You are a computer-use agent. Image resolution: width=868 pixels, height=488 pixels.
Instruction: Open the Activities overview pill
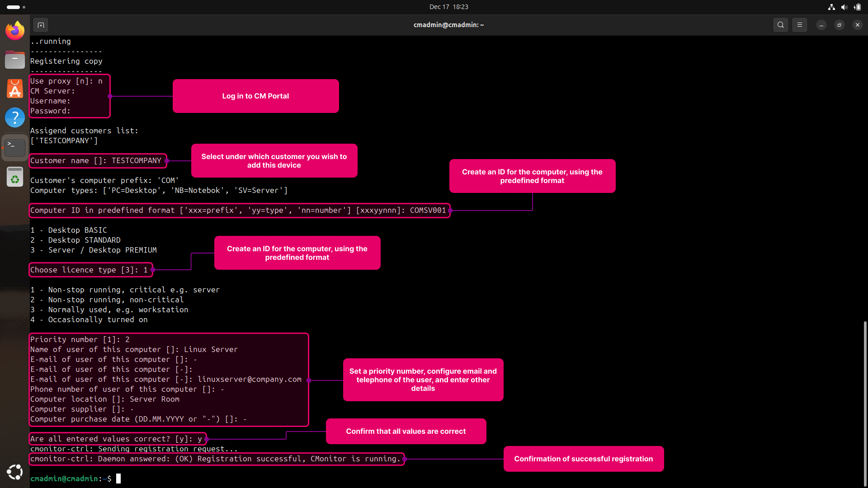pos(16,7)
